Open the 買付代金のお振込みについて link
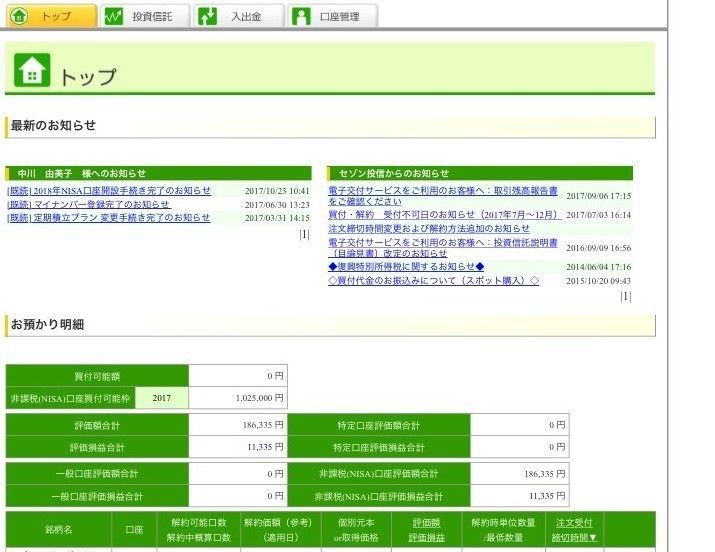Screen dimensions: 715x552 433,281
